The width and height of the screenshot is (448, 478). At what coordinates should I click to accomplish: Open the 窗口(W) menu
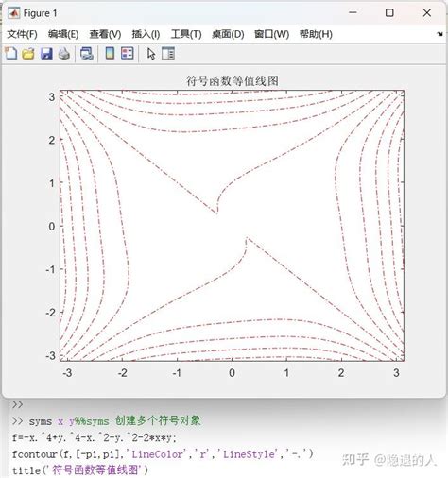coord(272,34)
